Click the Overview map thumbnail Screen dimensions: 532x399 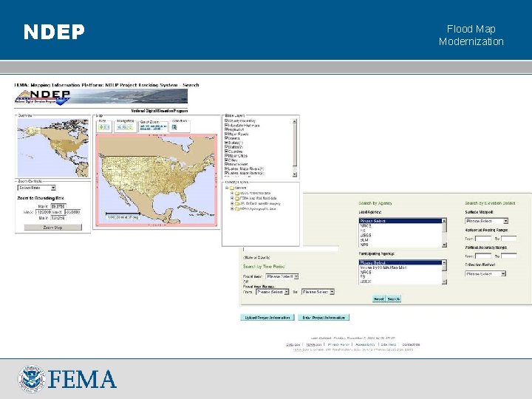click(x=53, y=148)
